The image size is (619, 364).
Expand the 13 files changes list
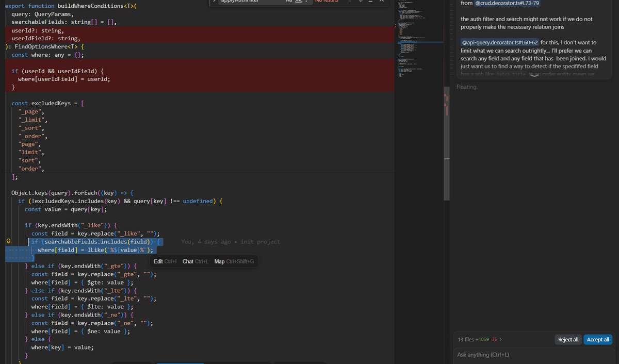click(500, 339)
